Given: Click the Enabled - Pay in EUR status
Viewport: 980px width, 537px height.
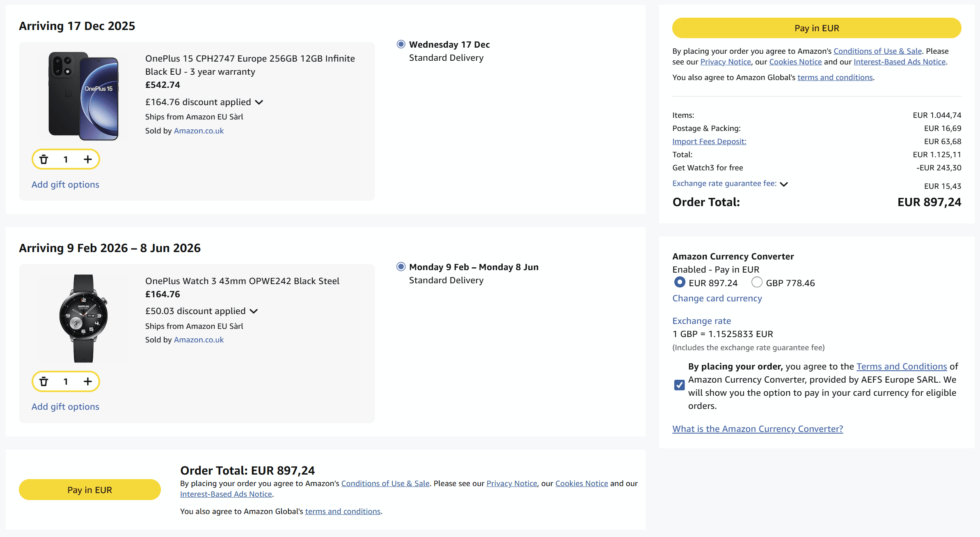Looking at the screenshot, I should click(716, 270).
